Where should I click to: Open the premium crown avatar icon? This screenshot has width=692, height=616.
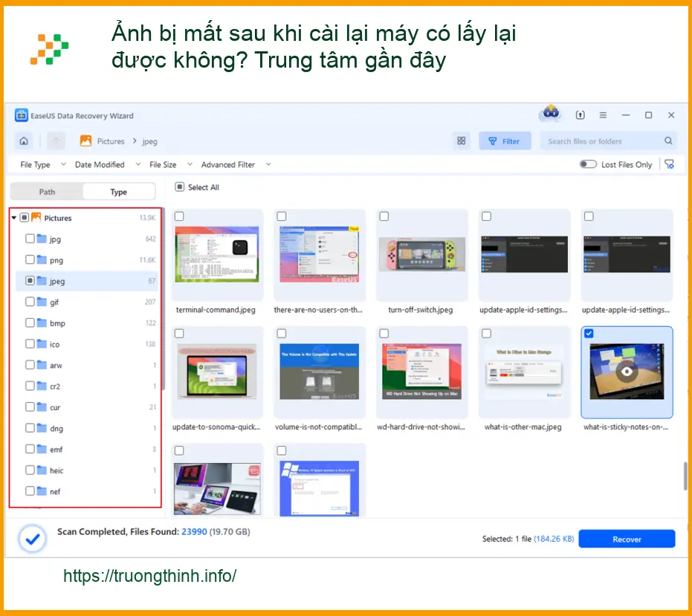[x=551, y=113]
